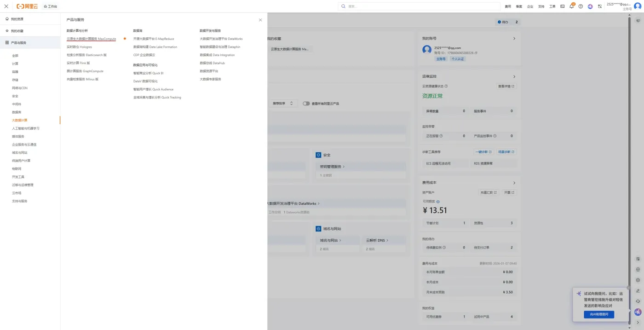The height and width of the screenshot is (330, 644).
Task: Click 充值汇款 button
Action: point(488,192)
